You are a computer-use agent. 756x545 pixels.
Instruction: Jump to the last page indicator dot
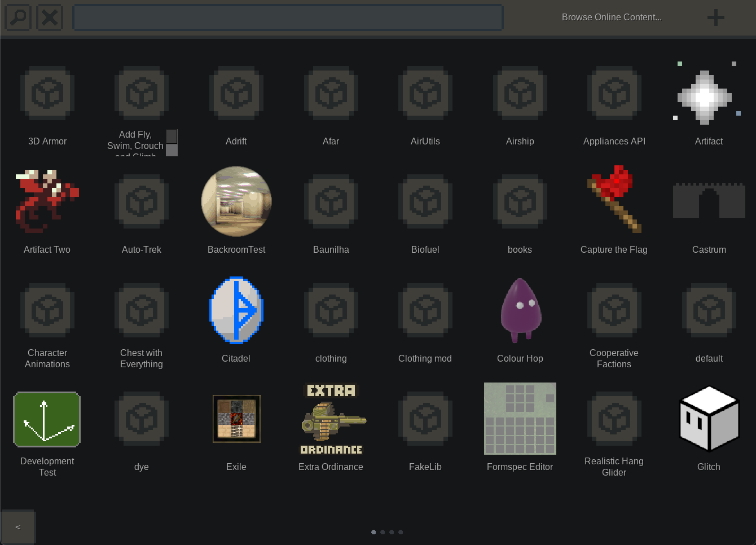click(401, 532)
